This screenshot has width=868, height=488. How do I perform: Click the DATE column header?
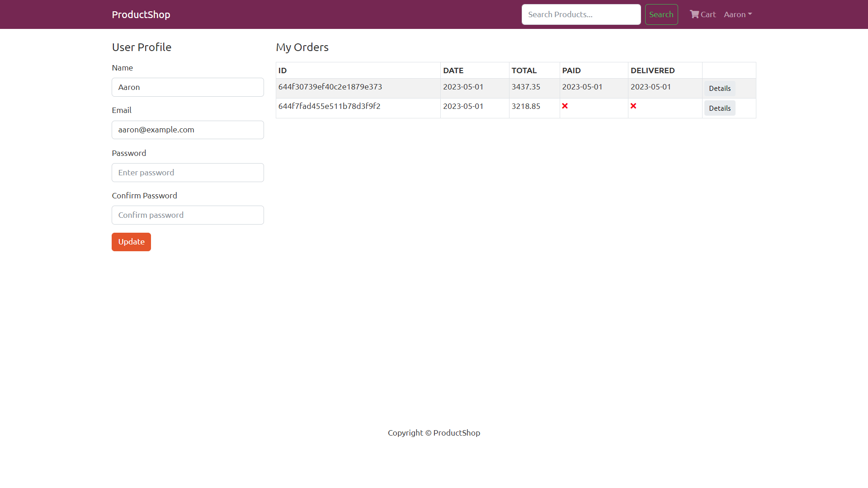(x=453, y=70)
